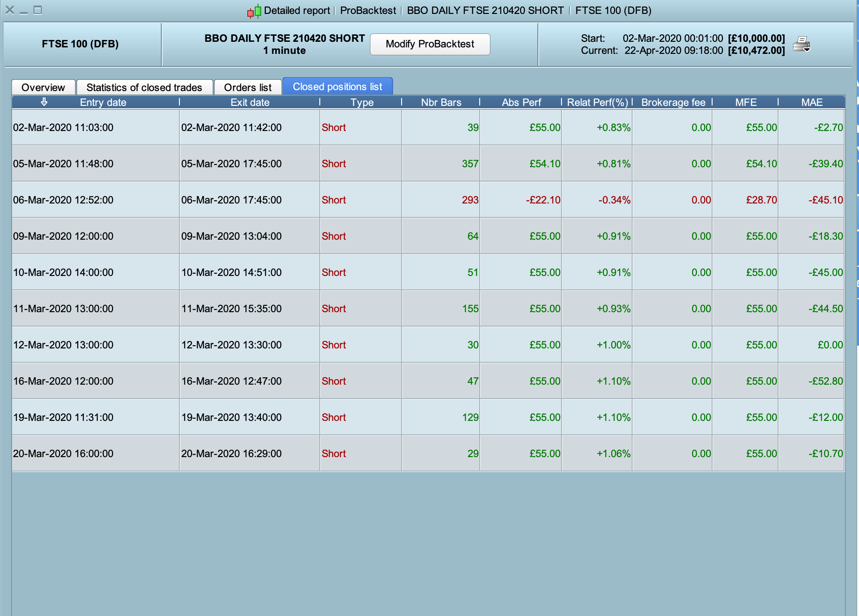Click the printer icon to print report
Screen dimensions: 859x616
[801, 44]
